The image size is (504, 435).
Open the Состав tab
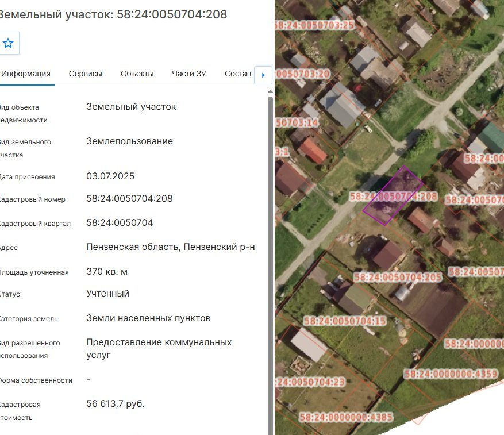coord(238,74)
